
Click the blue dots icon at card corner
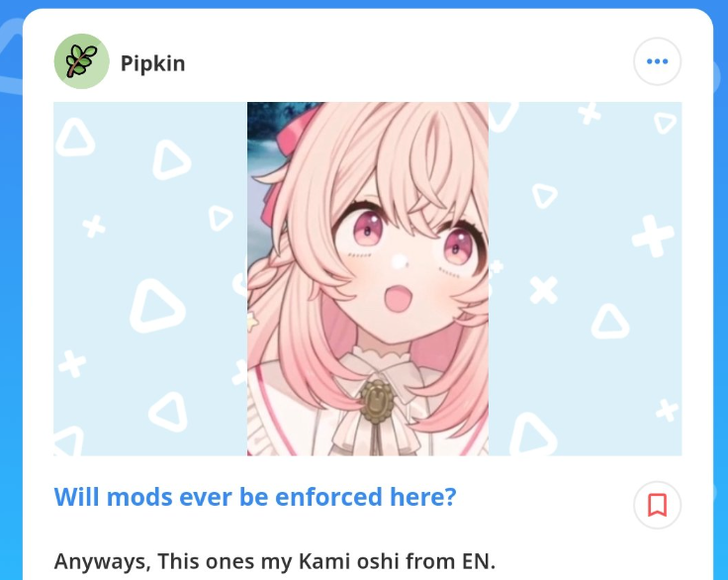pyautogui.click(x=657, y=61)
